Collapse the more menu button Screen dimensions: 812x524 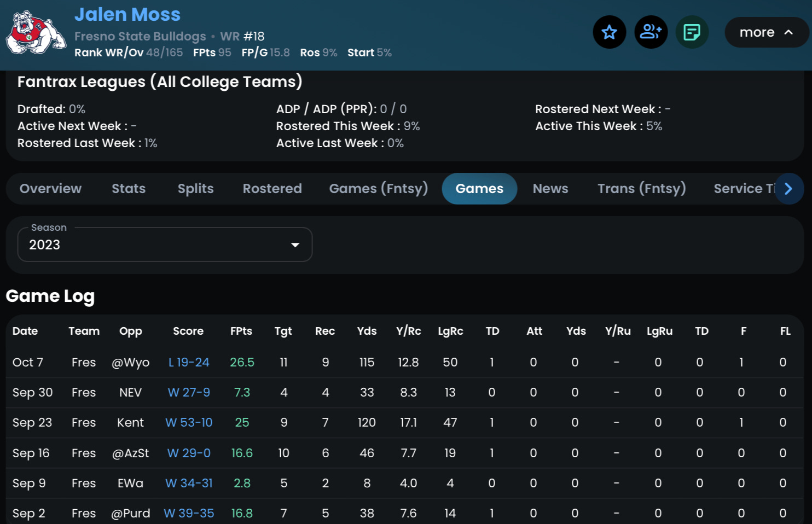tap(766, 32)
